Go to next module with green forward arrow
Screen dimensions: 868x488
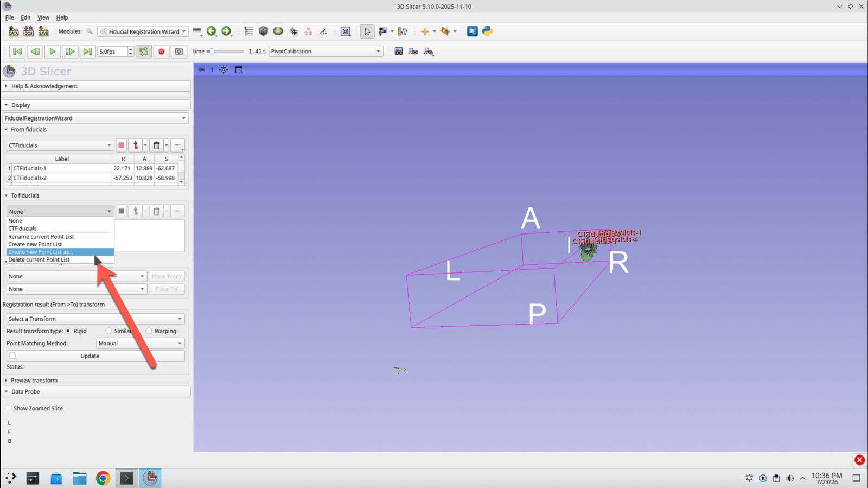coord(226,31)
